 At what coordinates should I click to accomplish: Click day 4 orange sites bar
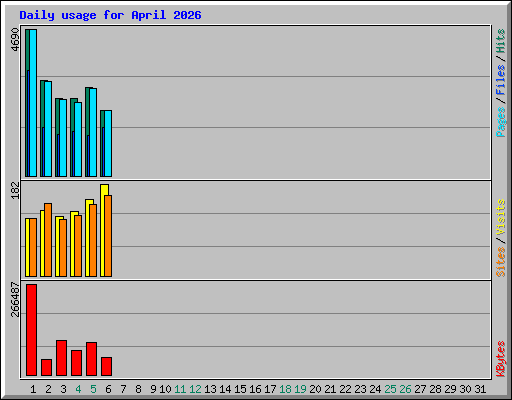pos(78,246)
